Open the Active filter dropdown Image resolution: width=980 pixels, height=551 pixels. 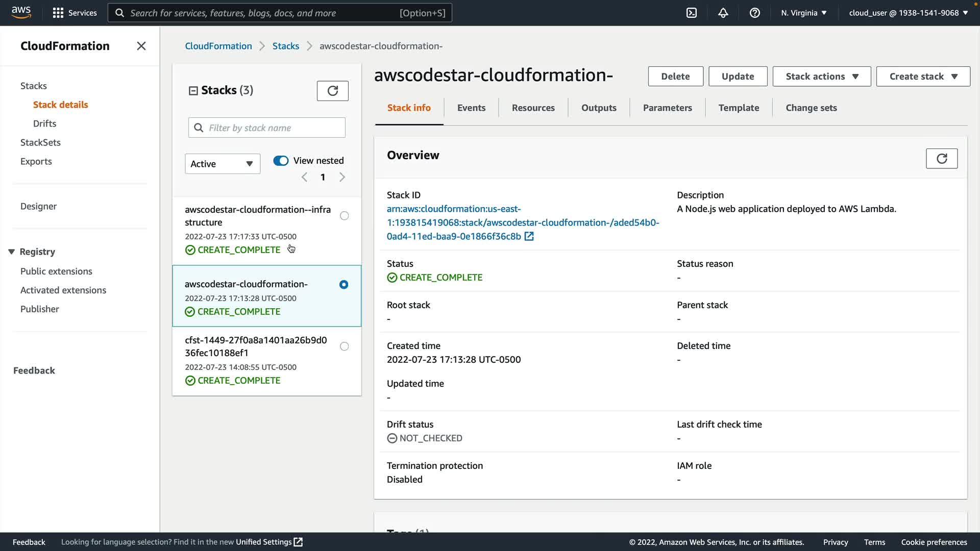tap(222, 164)
